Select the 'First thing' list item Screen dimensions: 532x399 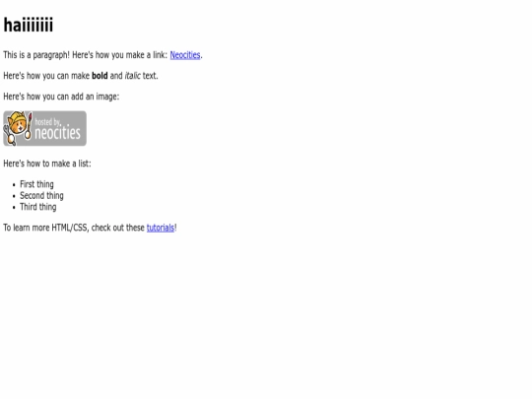click(x=36, y=184)
